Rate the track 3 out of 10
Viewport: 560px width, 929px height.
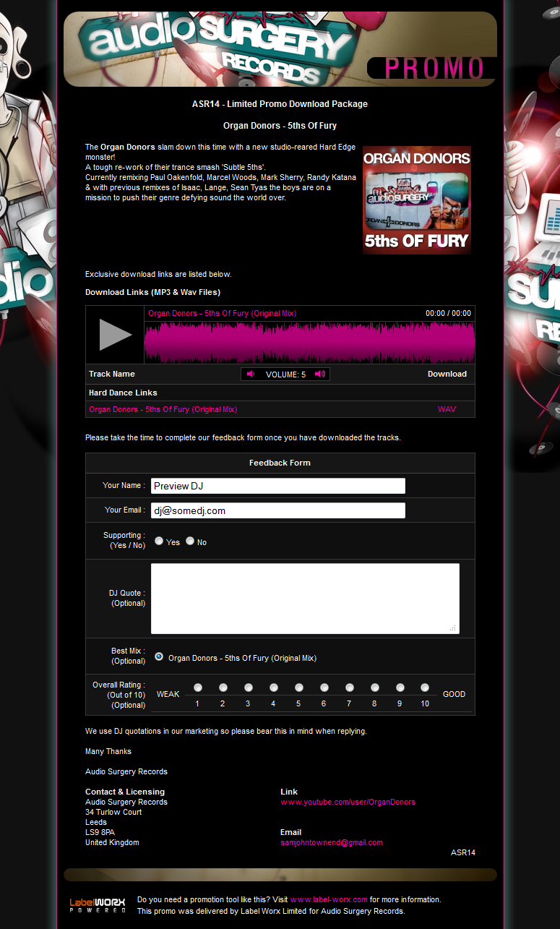pos(249,688)
